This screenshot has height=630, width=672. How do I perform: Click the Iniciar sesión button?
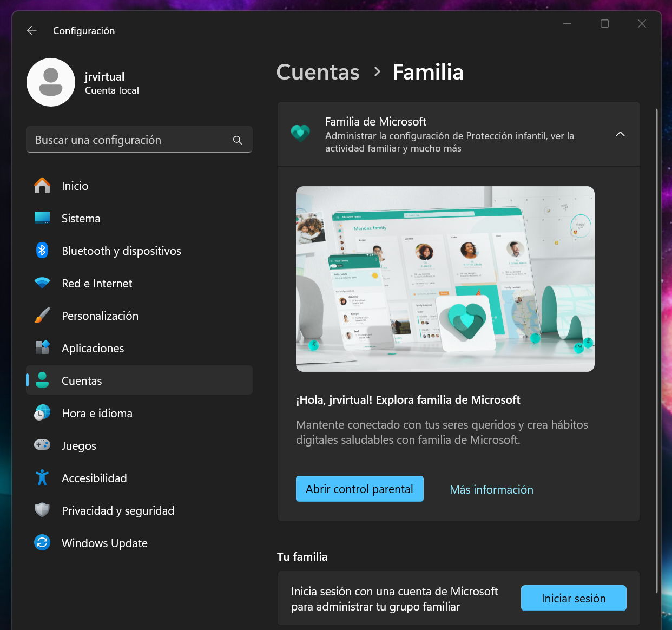click(573, 598)
